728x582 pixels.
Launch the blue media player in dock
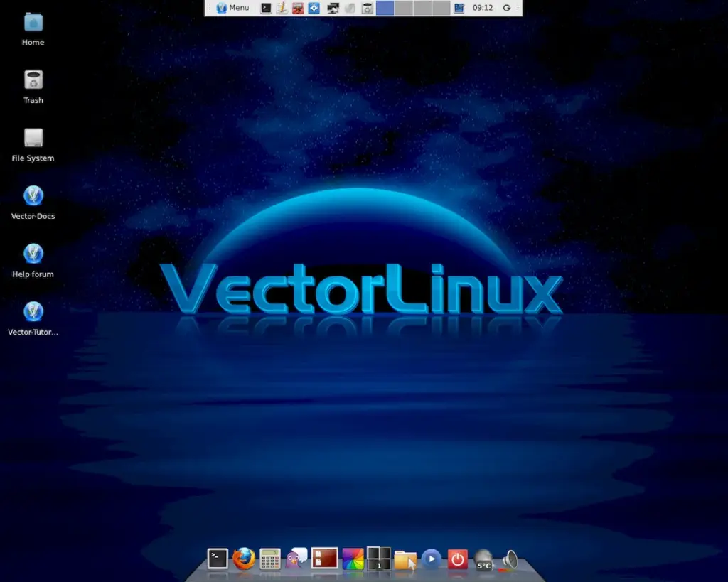[x=432, y=559]
